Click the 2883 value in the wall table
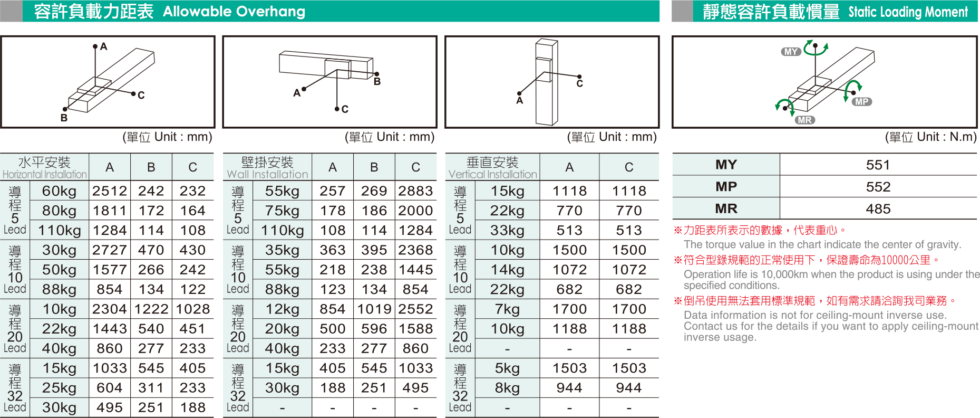Image resolution: width=980 pixels, height=418 pixels. pos(415,191)
